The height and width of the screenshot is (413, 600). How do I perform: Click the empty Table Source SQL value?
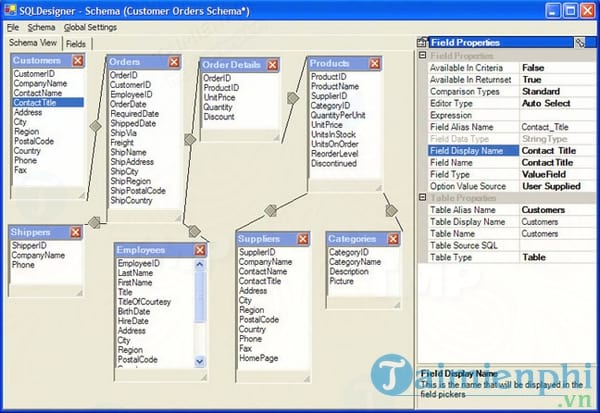pos(557,245)
